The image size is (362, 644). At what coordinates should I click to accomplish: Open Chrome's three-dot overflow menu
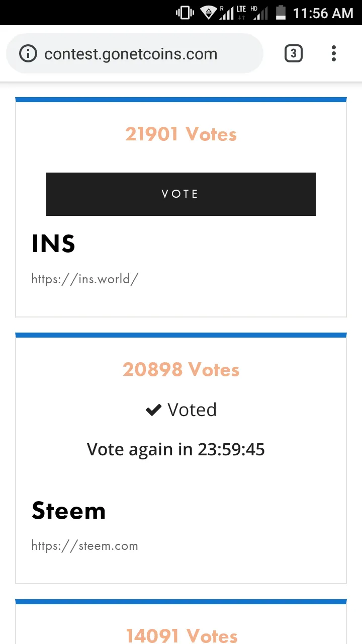click(x=334, y=53)
